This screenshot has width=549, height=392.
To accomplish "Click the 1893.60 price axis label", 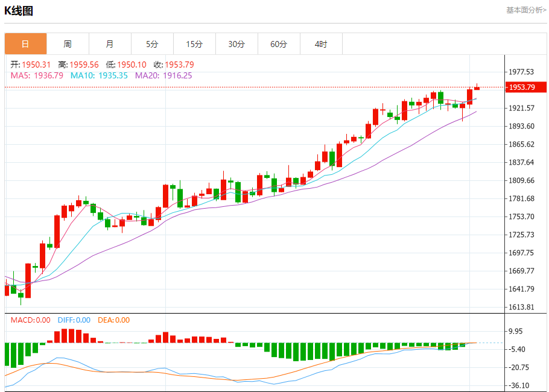I will (521, 126).
